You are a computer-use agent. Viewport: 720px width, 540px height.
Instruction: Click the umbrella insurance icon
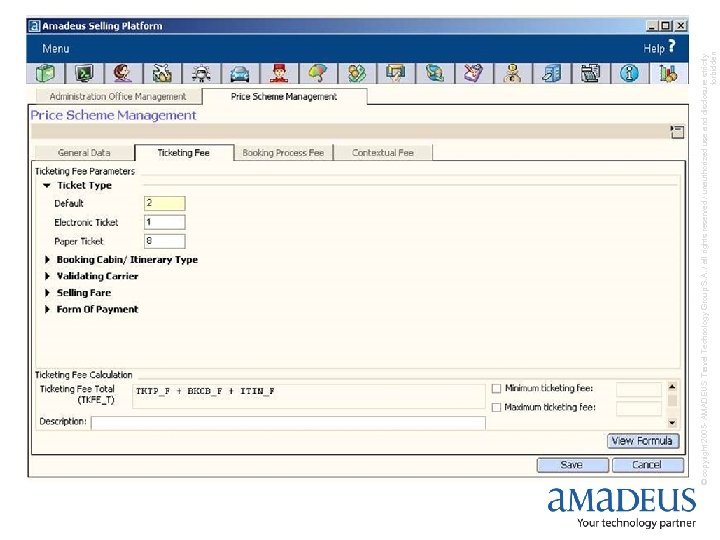tap(318, 73)
